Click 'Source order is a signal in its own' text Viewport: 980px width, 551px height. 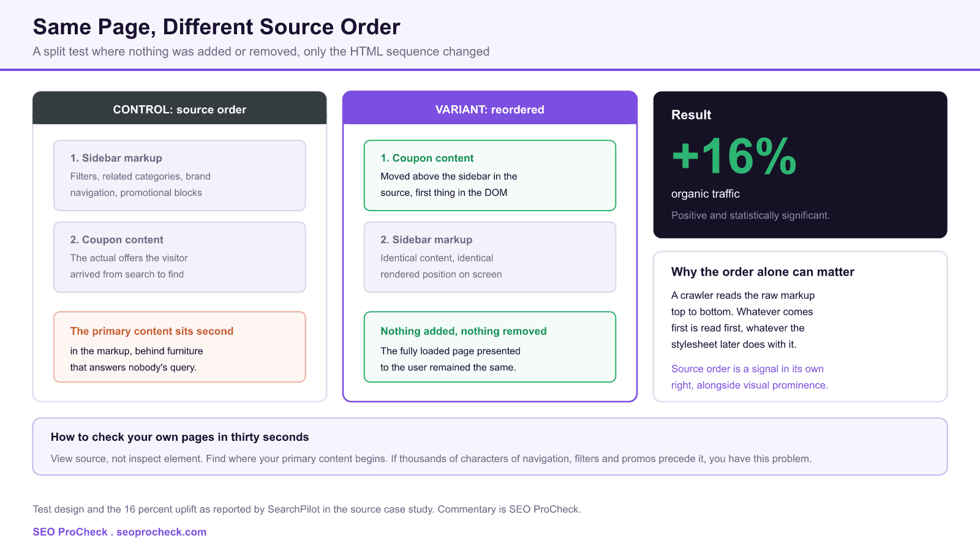[747, 369]
